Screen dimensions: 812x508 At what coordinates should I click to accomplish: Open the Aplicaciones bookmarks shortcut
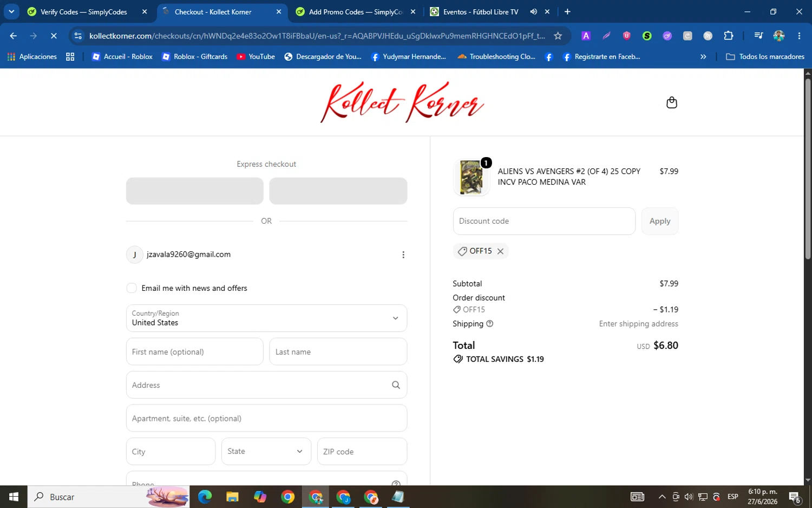click(32, 56)
